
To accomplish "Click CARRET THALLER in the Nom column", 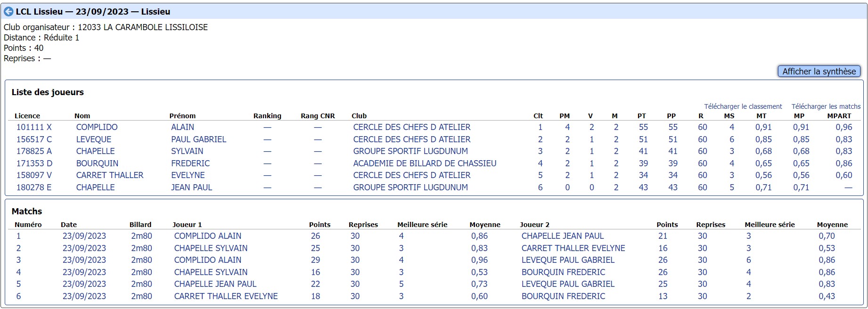I will click(109, 175).
